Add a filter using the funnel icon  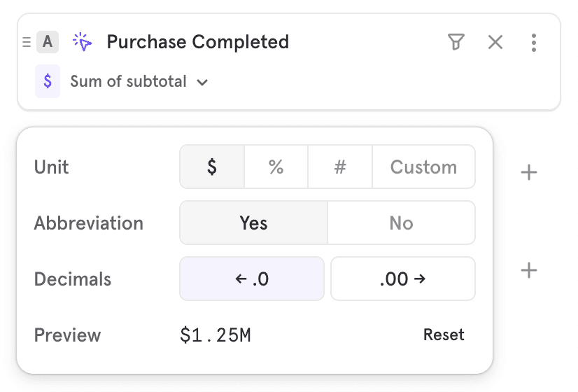[456, 42]
